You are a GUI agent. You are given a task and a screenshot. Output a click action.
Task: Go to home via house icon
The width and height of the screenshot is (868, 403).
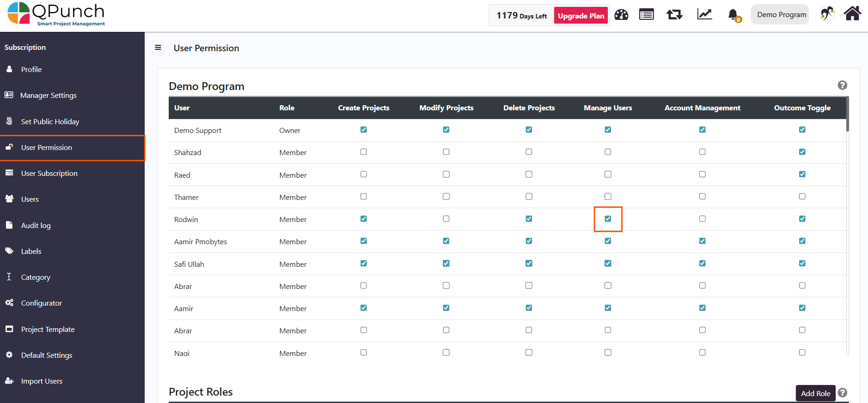click(x=852, y=14)
